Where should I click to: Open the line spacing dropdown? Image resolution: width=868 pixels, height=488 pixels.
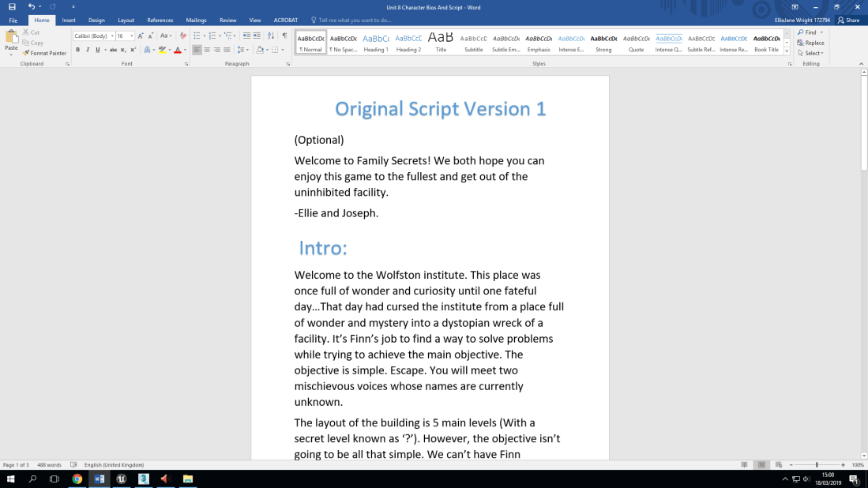point(242,49)
